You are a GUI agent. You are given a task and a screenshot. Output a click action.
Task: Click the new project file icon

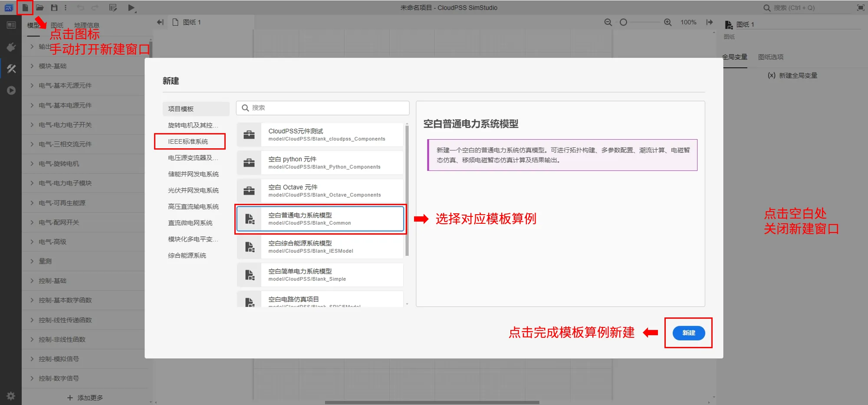[x=25, y=7]
